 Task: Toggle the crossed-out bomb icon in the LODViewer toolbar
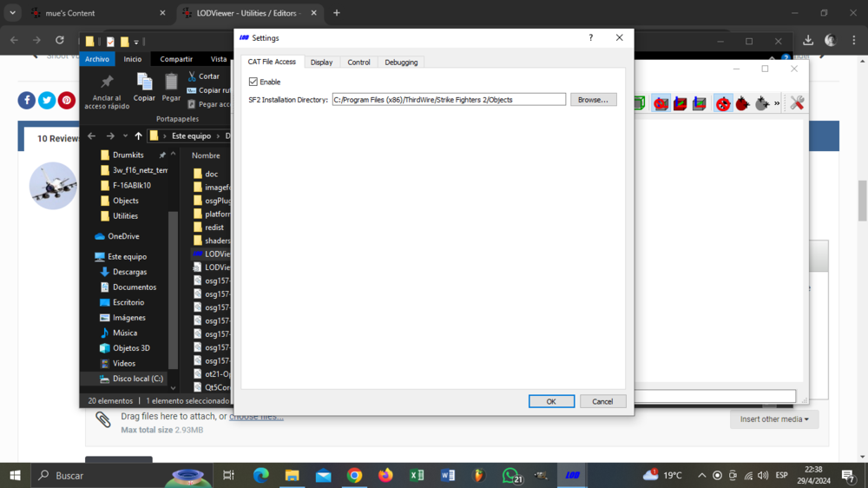(723, 103)
